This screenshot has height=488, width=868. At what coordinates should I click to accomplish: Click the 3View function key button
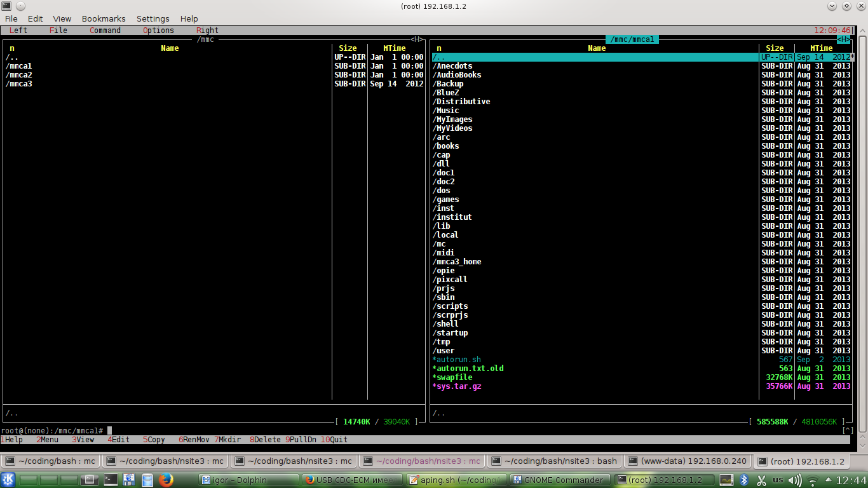(84, 440)
